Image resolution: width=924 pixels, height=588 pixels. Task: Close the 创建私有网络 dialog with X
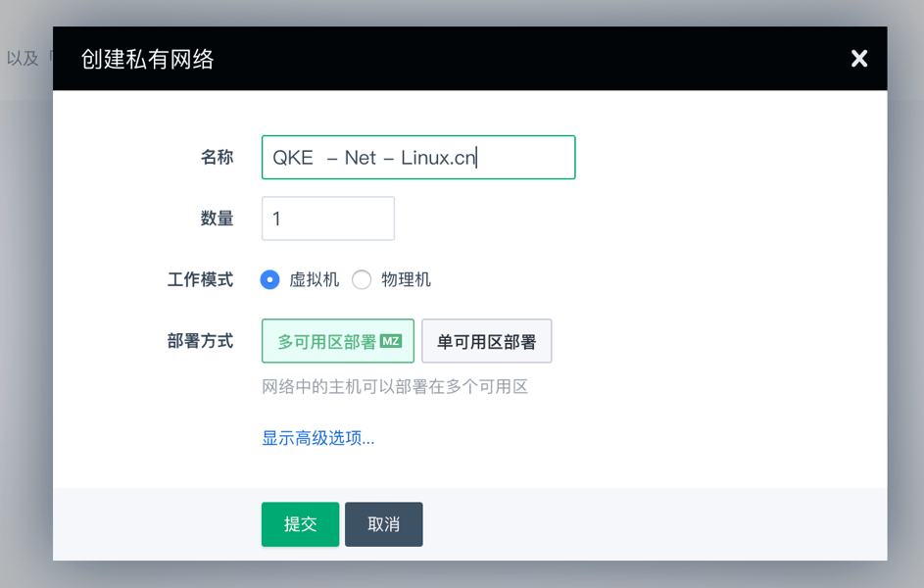click(858, 59)
